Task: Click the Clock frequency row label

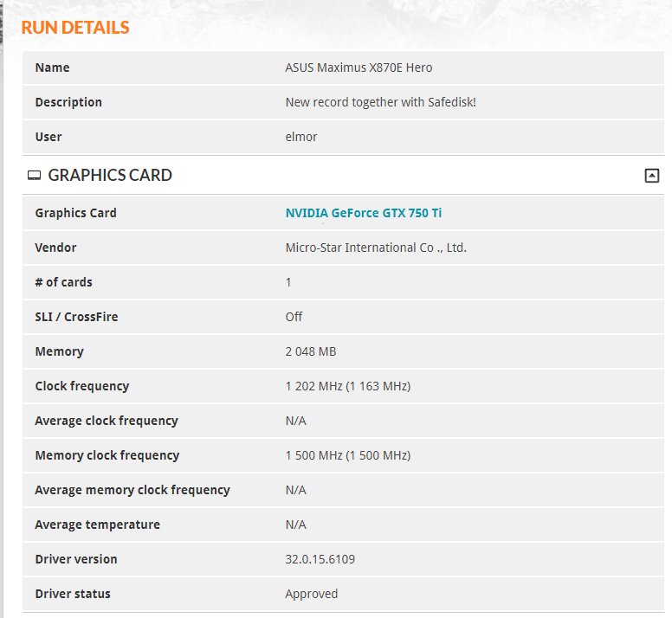Action: coord(82,386)
